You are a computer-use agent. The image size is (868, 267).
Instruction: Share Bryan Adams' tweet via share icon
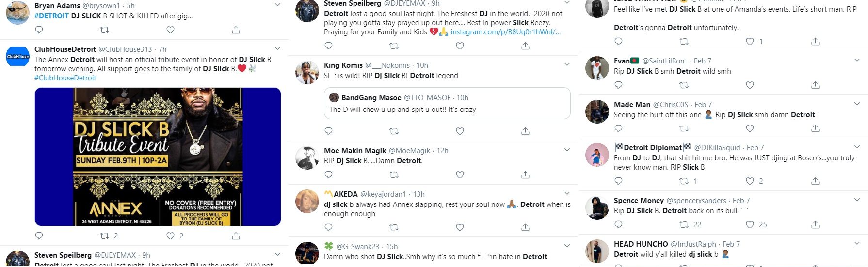point(236,30)
